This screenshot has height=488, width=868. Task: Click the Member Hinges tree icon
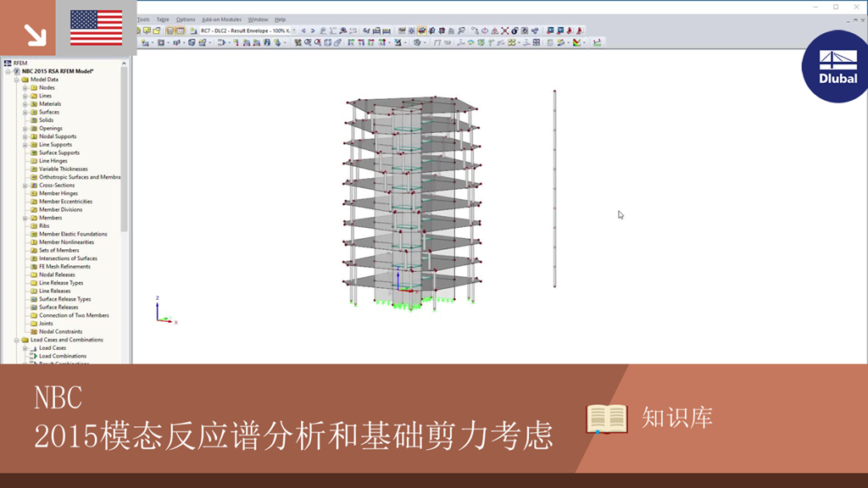pos(34,194)
